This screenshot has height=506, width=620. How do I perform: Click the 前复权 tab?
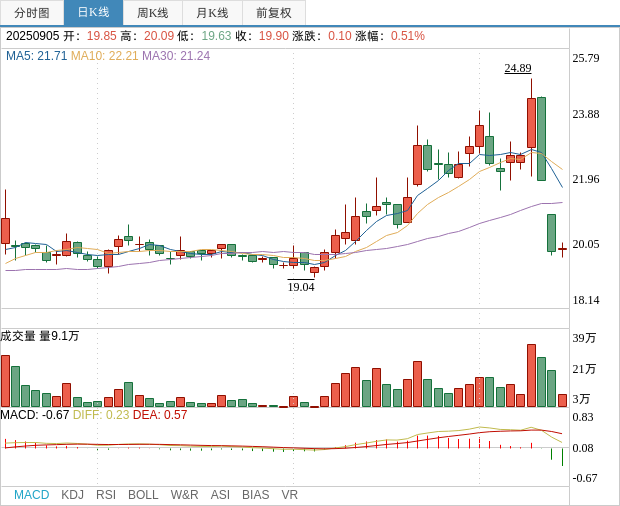[274, 13]
